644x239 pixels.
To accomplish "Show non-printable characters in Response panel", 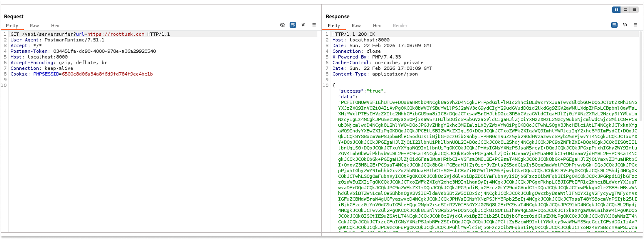I will (625, 25).
